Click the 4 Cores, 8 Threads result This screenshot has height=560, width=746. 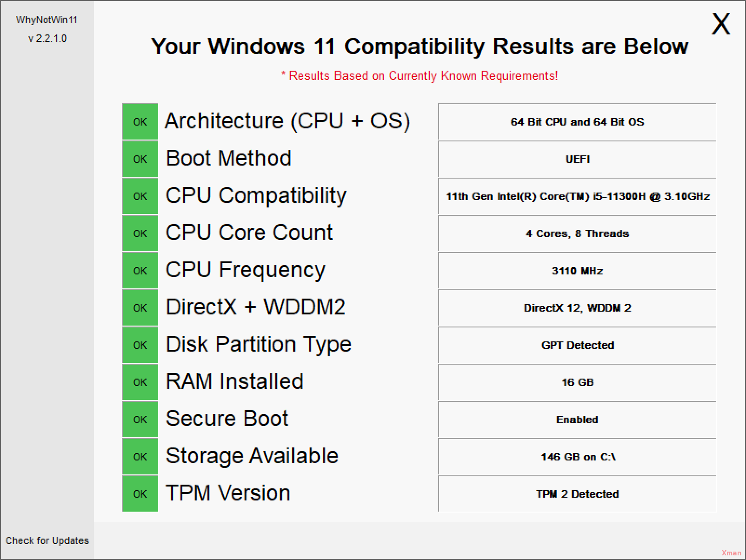coord(577,233)
